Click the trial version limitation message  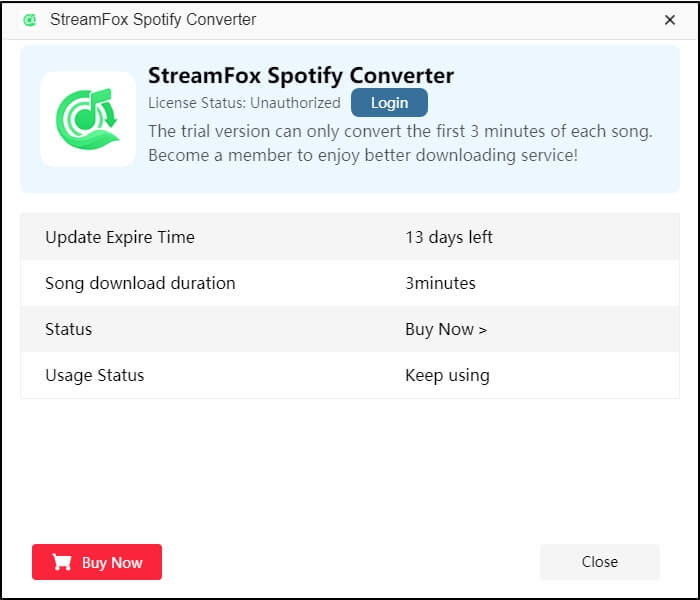click(x=400, y=131)
